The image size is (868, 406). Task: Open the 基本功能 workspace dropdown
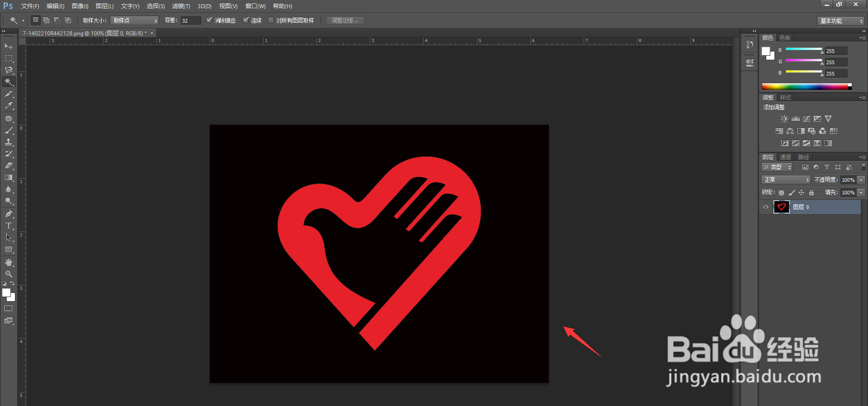pos(840,21)
